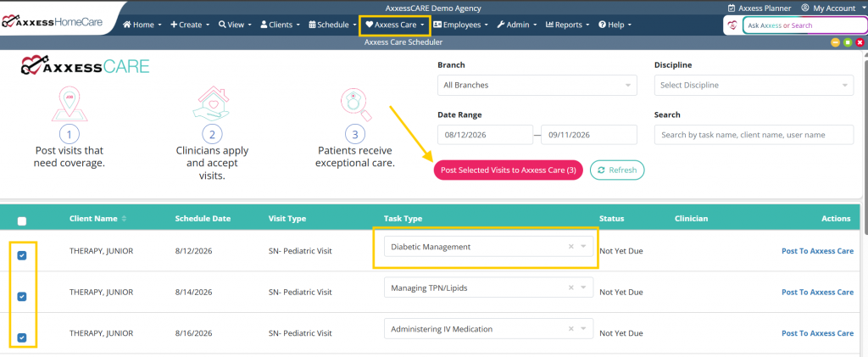The height and width of the screenshot is (357, 868).
Task: Open the Help menu
Action: click(615, 25)
